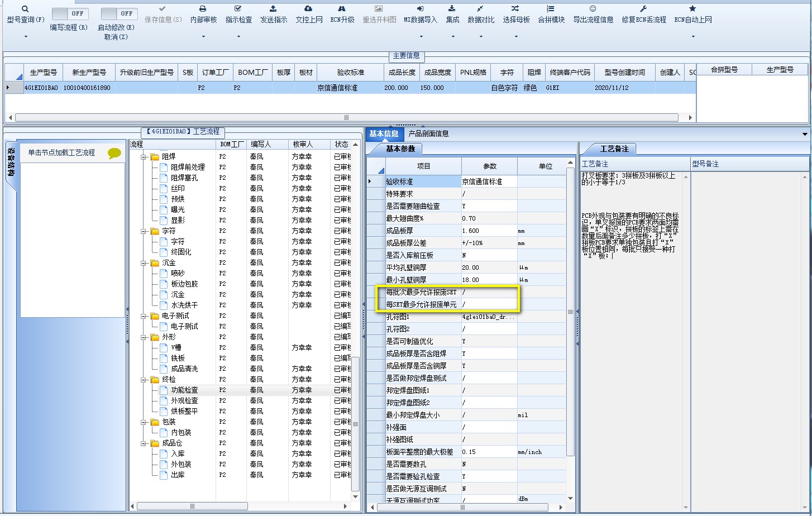812x516 pixels.
Task: Sort by the 成品长度 column header
Action: point(402,73)
